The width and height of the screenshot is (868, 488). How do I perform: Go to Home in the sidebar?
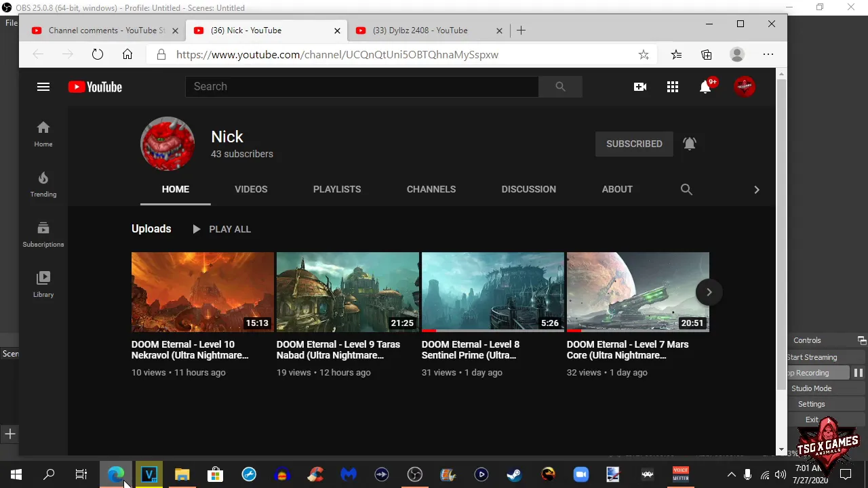click(43, 134)
